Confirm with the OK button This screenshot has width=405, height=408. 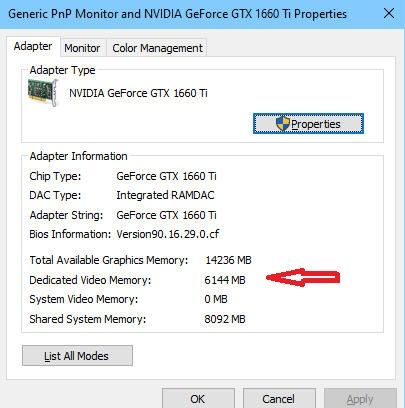pos(198,398)
